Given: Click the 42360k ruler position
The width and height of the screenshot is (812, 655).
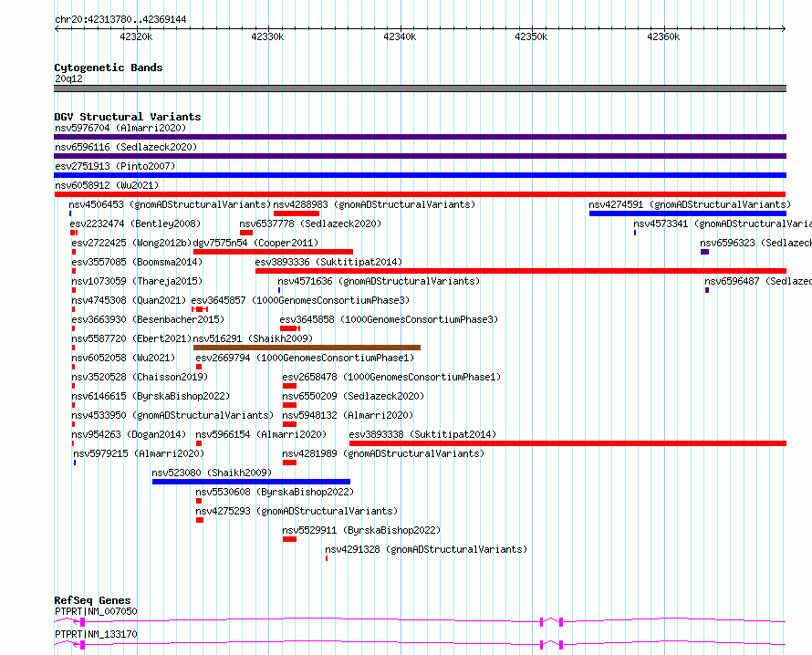Looking at the screenshot, I should click(x=663, y=36).
